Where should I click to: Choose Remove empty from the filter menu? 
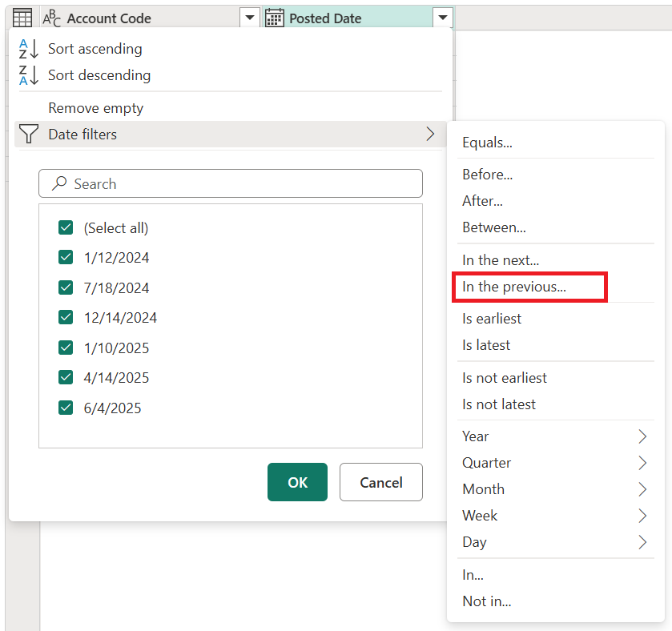pos(95,107)
